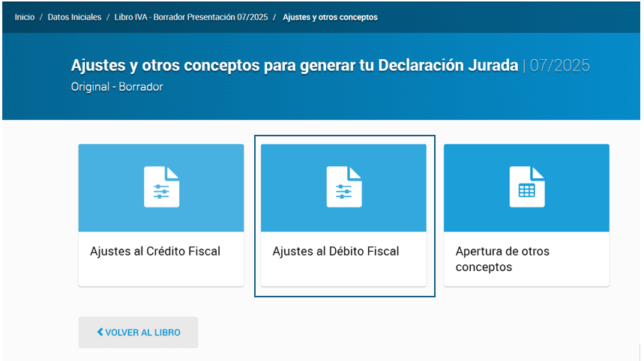
Task: Open the Ajustes al Crédito Fiscal card title
Action: (155, 252)
